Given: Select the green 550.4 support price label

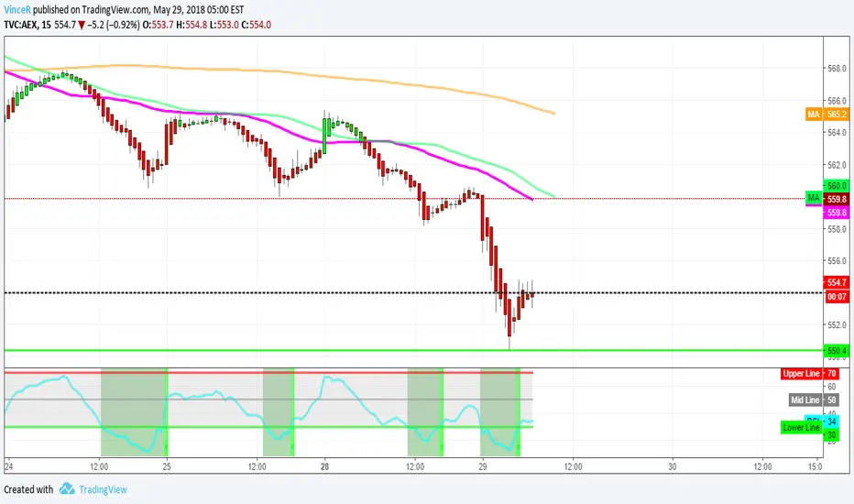Looking at the screenshot, I should pyautogui.click(x=837, y=350).
